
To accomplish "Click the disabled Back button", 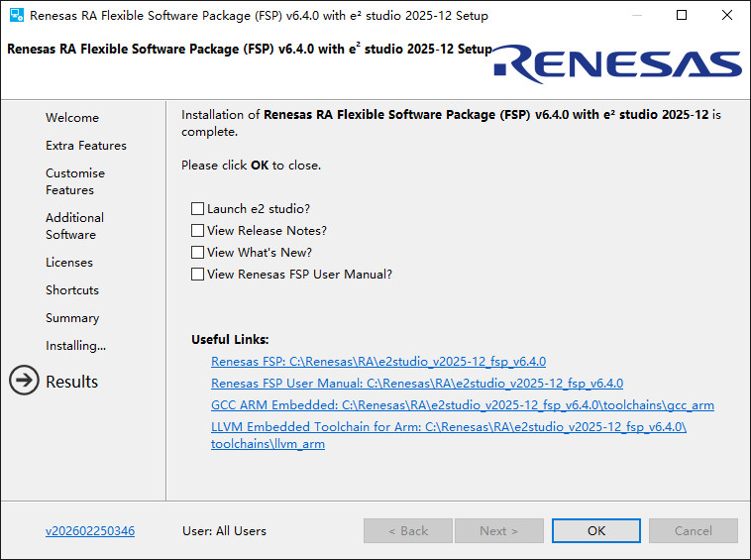I will coord(408,531).
